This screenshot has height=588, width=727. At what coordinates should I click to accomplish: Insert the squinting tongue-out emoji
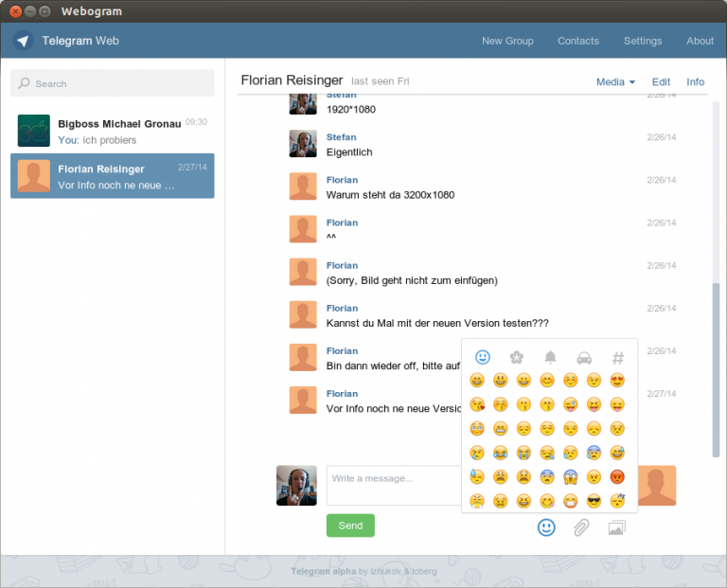[594, 404]
